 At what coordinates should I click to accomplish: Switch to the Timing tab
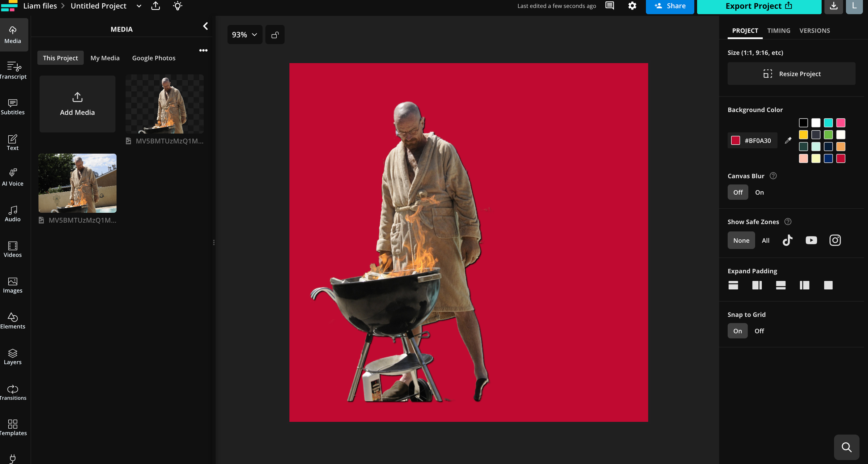(779, 30)
